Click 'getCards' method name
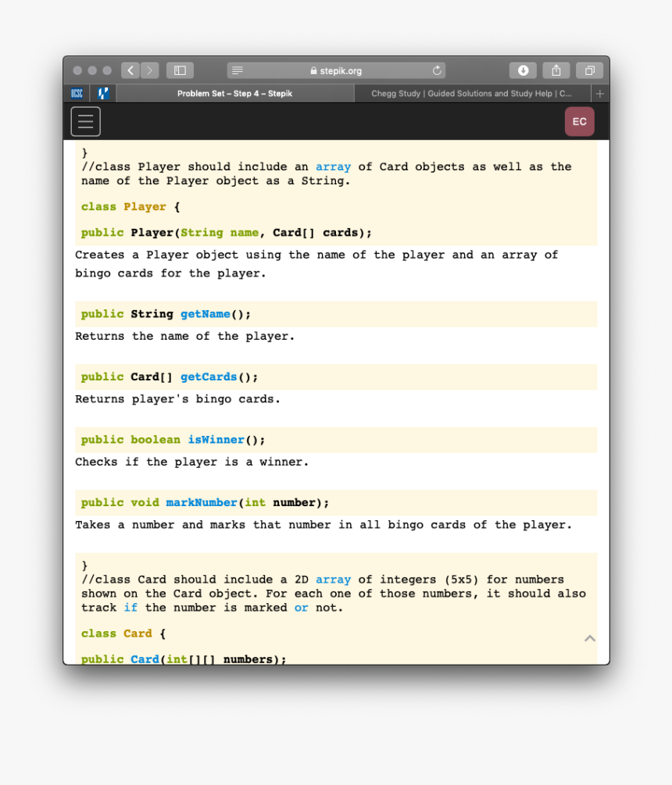The height and width of the screenshot is (785, 672). (209, 377)
